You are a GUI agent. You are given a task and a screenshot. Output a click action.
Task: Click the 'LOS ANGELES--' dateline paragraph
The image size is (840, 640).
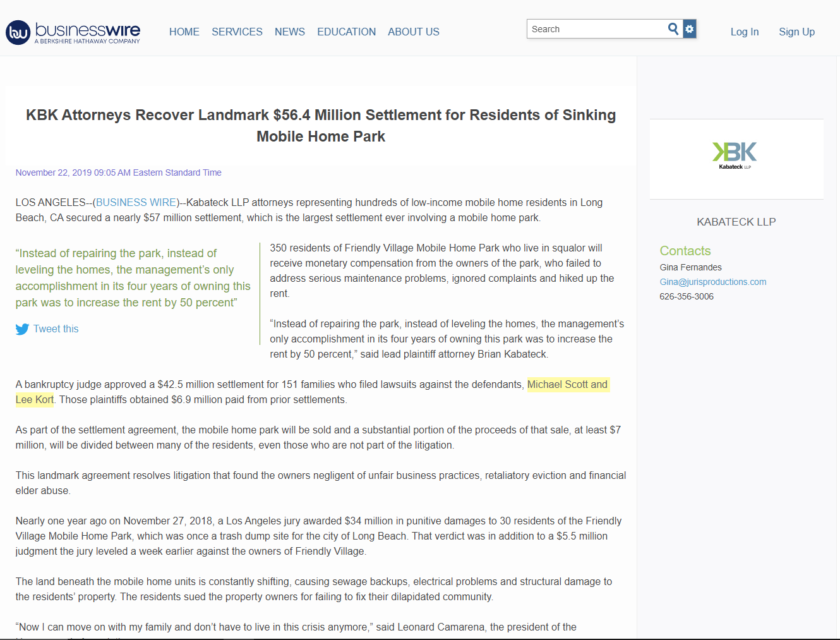309,210
